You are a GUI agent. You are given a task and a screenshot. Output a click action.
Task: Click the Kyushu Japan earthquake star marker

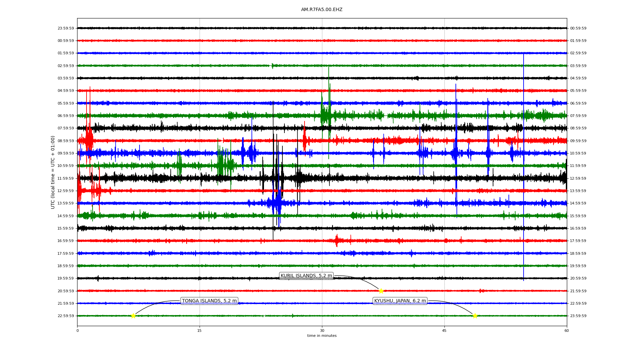[x=475, y=316]
